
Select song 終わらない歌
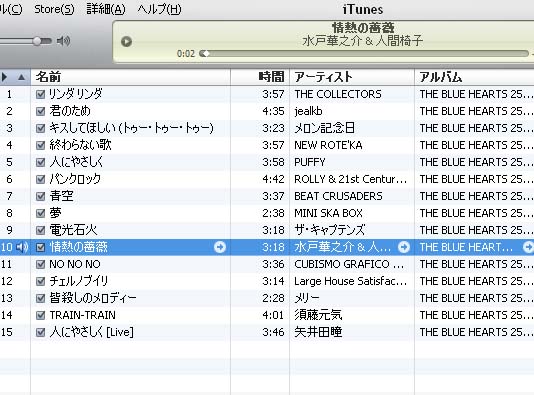click(80, 145)
